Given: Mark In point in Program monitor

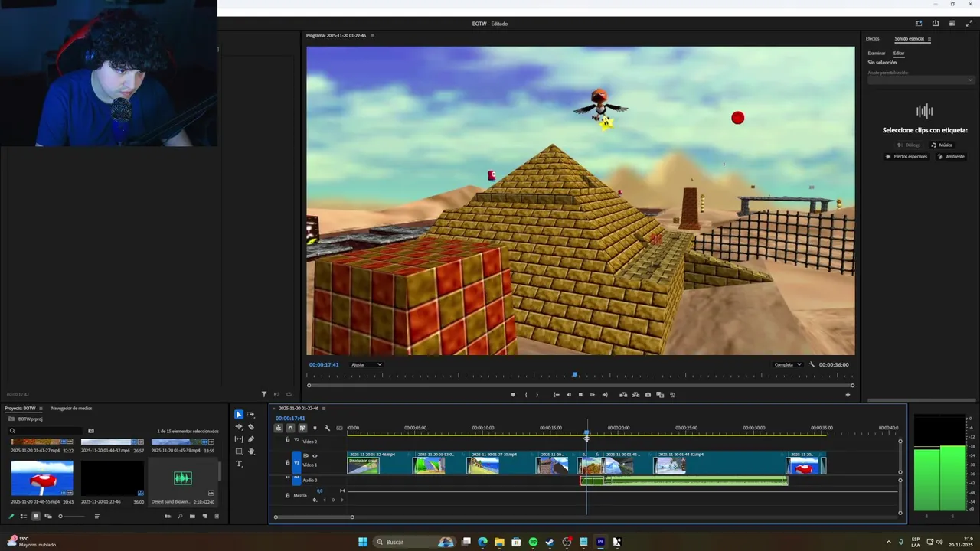Looking at the screenshot, I should coord(526,395).
